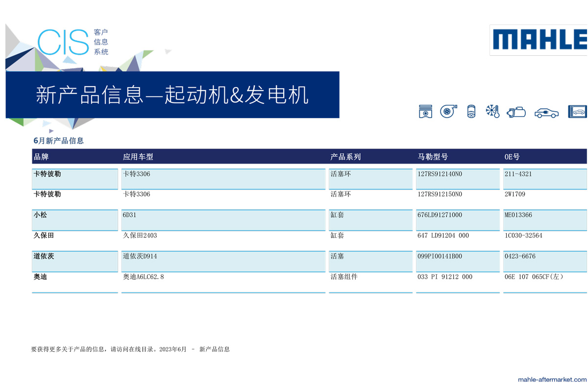Viewport: 588px width, 383px height.
Task: Click the footer note about the online catalog
Action: (x=130, y=349)
